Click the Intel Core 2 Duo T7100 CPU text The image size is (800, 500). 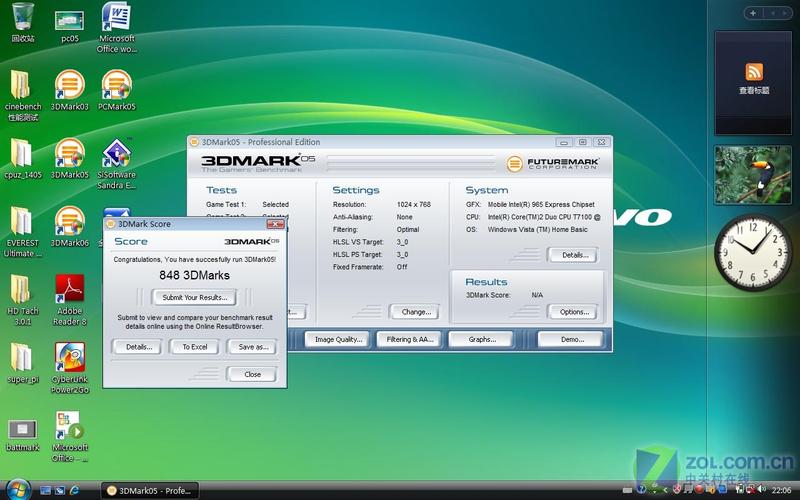(x=544, y=217)
